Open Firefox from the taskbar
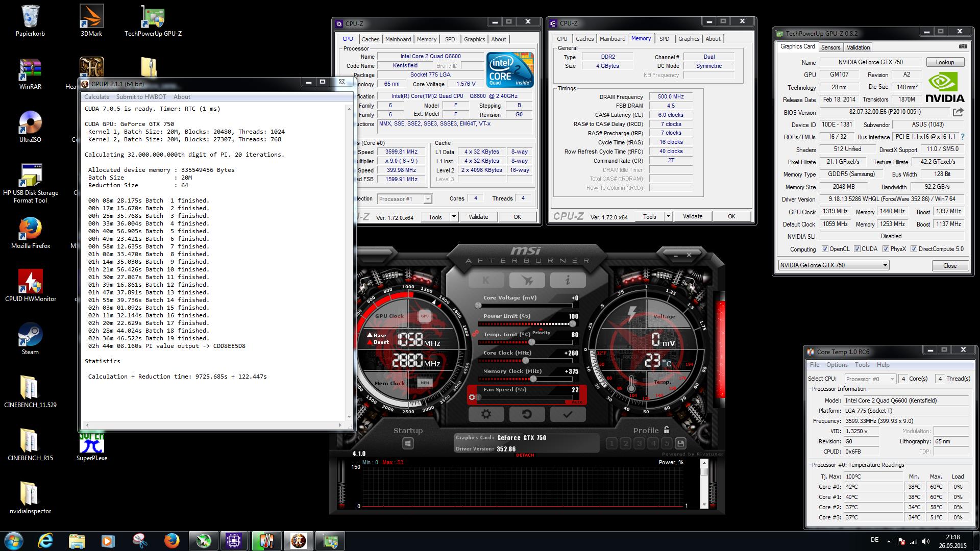980x551 pixels. (x=171, y=541)
